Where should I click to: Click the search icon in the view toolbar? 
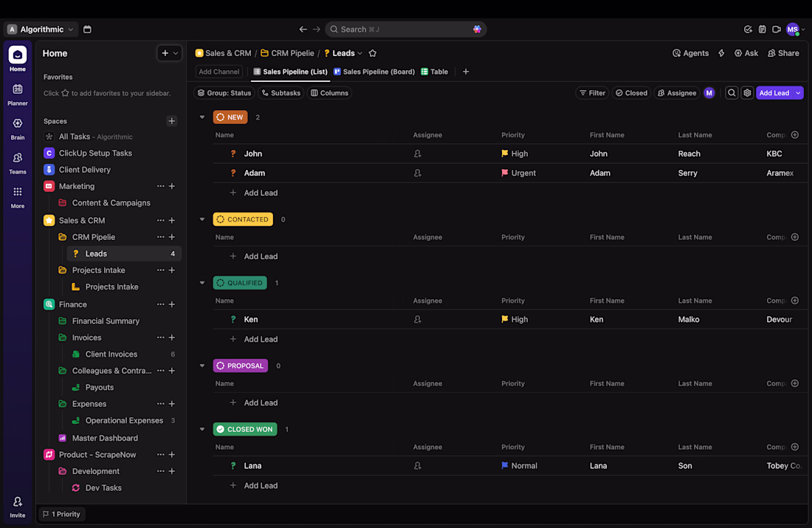(732, 93)
